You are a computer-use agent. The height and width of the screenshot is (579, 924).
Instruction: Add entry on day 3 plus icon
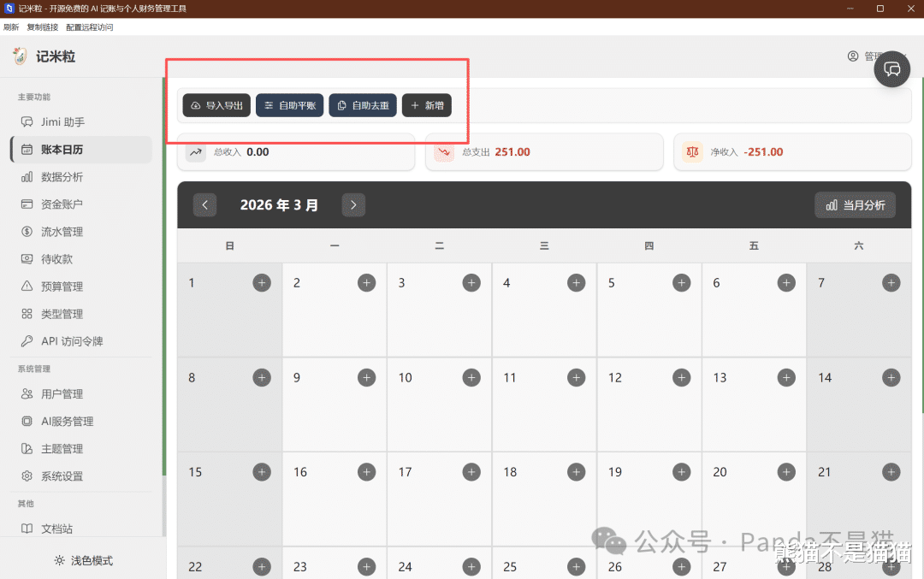coord(471,283)
